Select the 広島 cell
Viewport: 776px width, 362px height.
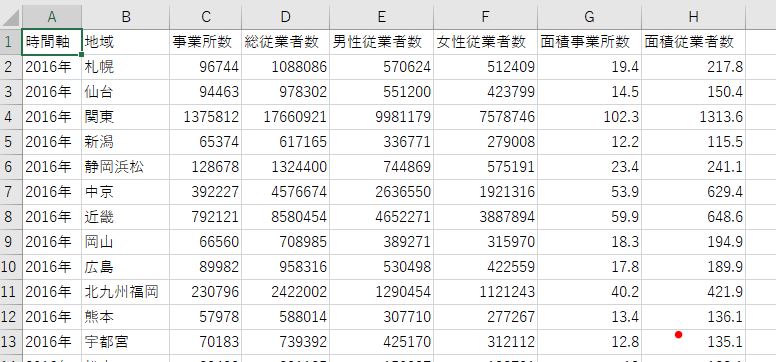(x=126, y=267)
